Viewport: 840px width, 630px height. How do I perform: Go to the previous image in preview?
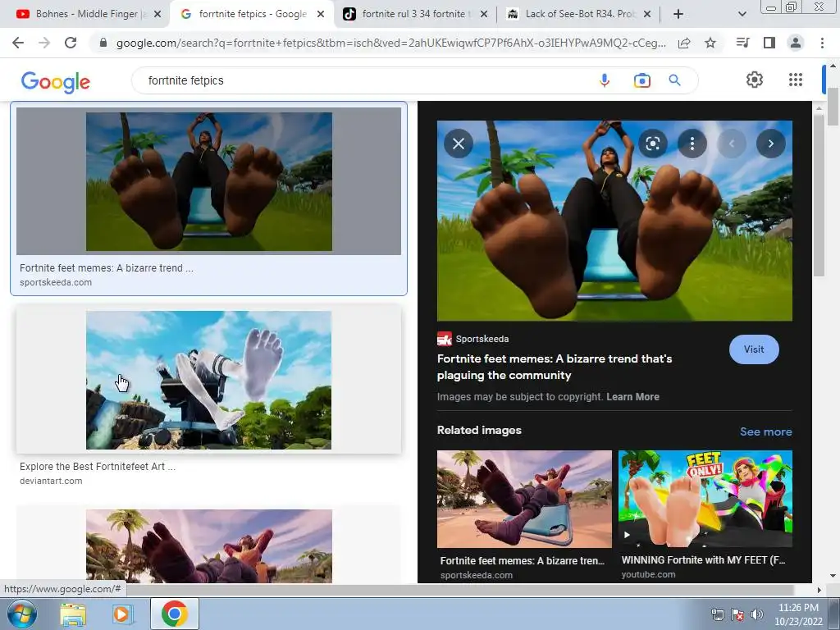click(731, 144)
